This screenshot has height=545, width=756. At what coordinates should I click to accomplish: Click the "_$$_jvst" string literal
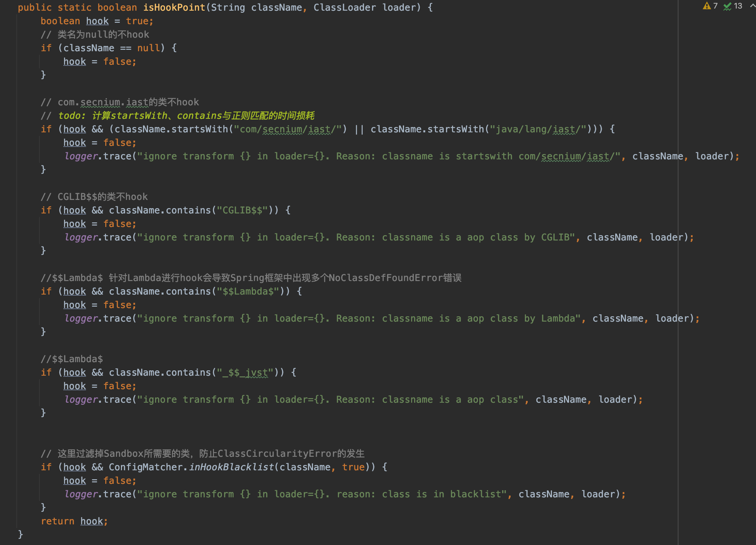coord(245,372)
